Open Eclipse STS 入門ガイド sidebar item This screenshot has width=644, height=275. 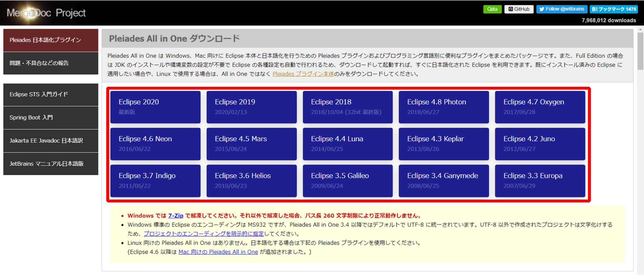coord(51,95)
